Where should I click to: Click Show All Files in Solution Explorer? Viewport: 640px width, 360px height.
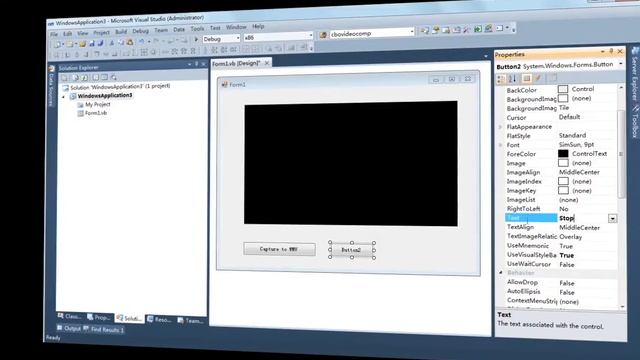coord(75,78)
